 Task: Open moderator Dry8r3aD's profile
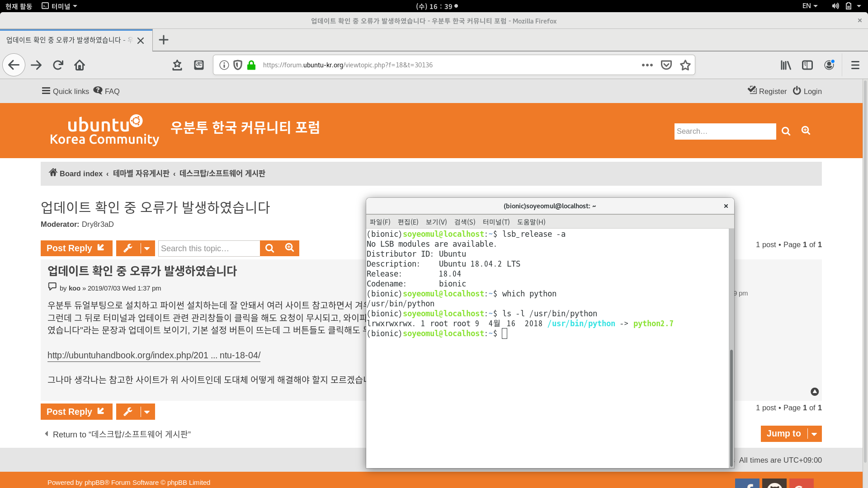pyautogui.click(x=98, y=225)
